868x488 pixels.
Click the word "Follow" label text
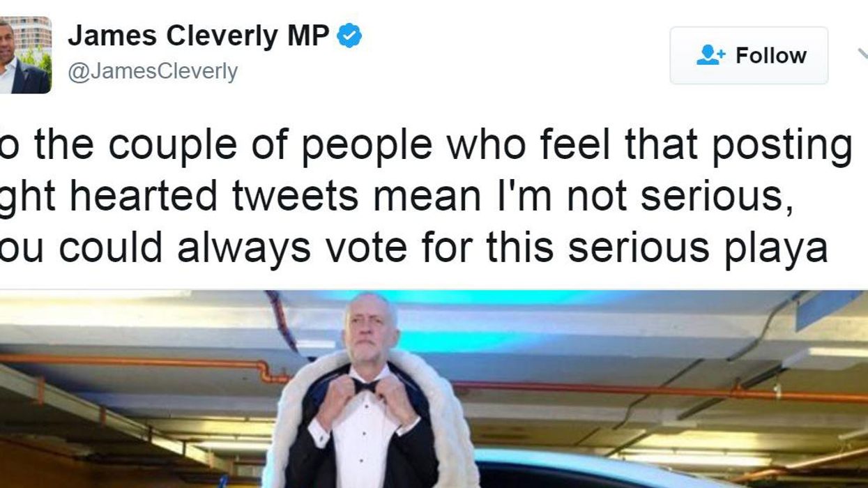770,56
